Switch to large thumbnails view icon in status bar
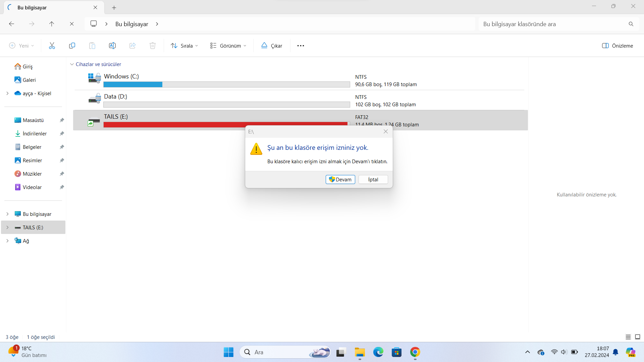 (638, 337)
